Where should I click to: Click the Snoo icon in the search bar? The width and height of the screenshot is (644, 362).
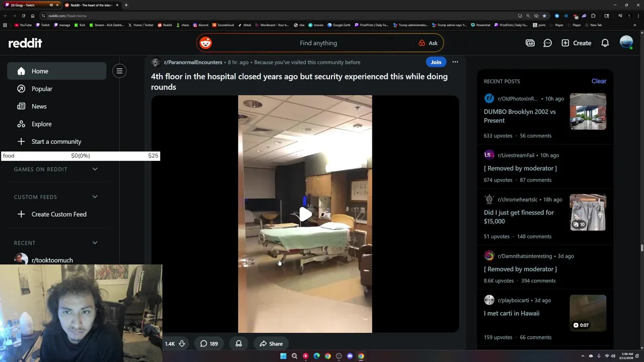tap(205, 43)
